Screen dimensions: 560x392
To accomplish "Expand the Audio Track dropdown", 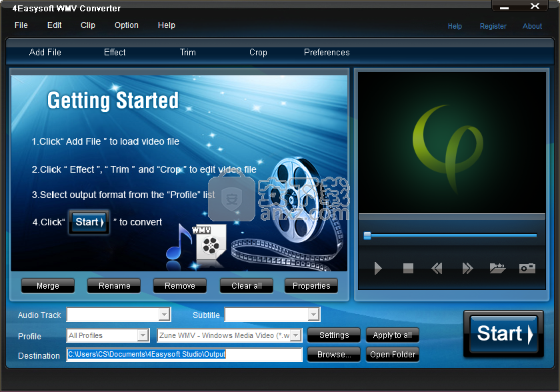I will tap(164, 315).
